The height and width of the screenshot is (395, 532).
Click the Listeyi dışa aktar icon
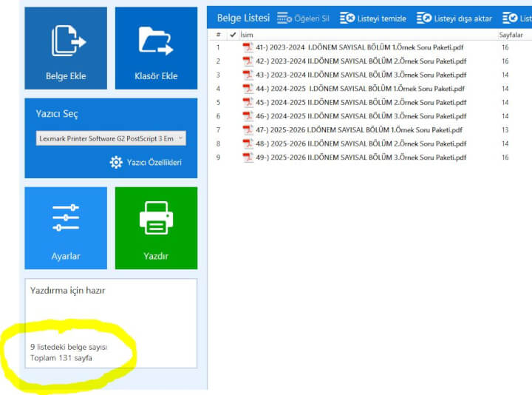424,18
